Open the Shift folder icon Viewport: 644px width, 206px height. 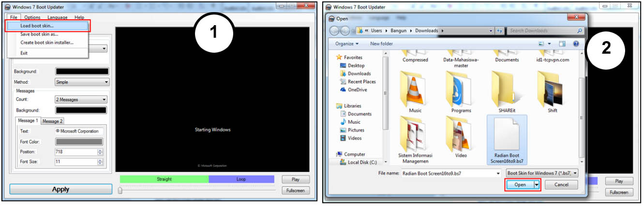pos(552,92)
